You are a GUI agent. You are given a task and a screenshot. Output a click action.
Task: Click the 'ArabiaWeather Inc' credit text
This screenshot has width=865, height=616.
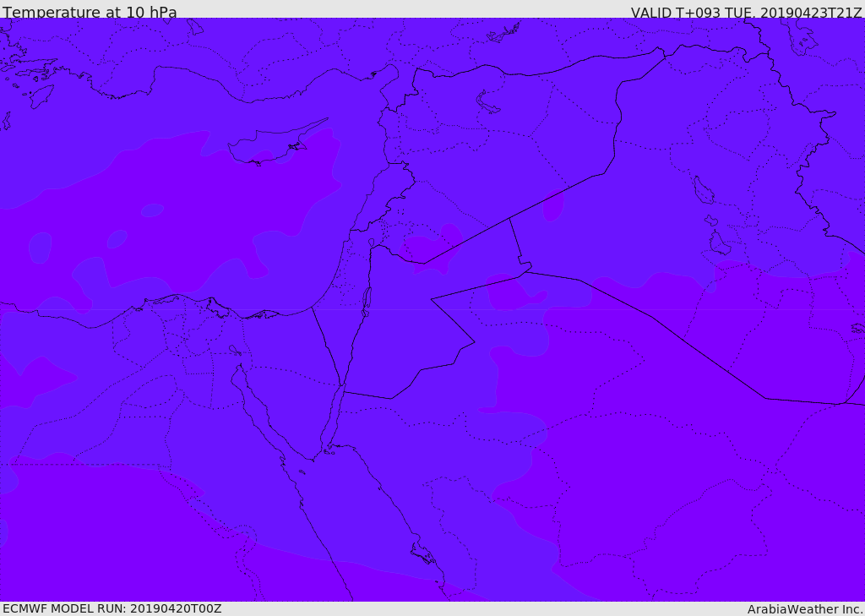(x=805, y=609)
